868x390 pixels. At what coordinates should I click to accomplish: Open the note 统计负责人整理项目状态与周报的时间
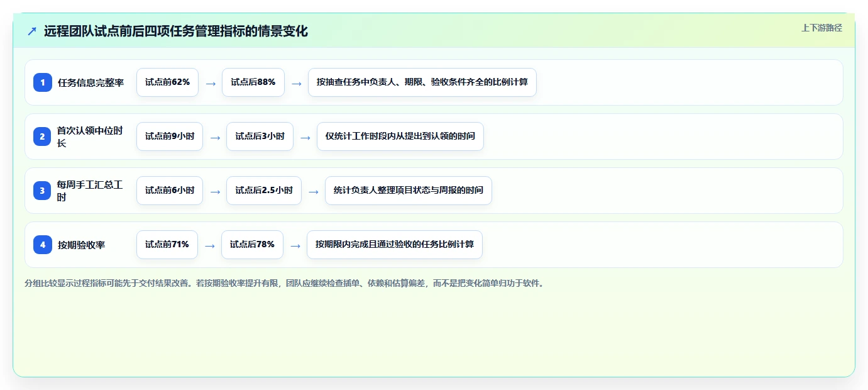click(409, 191)
